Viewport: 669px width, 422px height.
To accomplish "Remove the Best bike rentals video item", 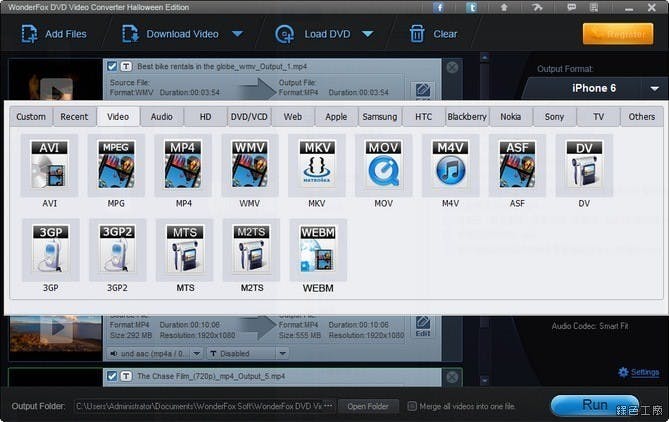I will click(x=452, y=67).
